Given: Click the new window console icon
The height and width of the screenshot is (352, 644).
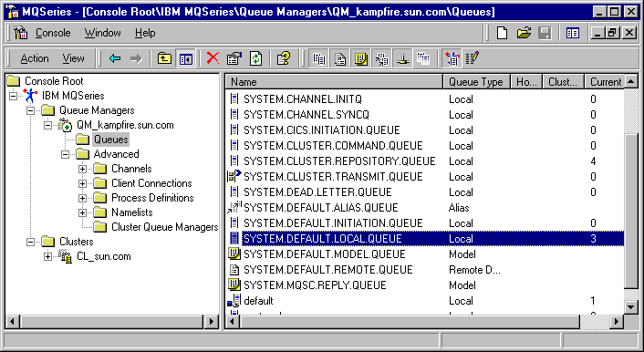Looking at the screenshot, I should (573, 33).
